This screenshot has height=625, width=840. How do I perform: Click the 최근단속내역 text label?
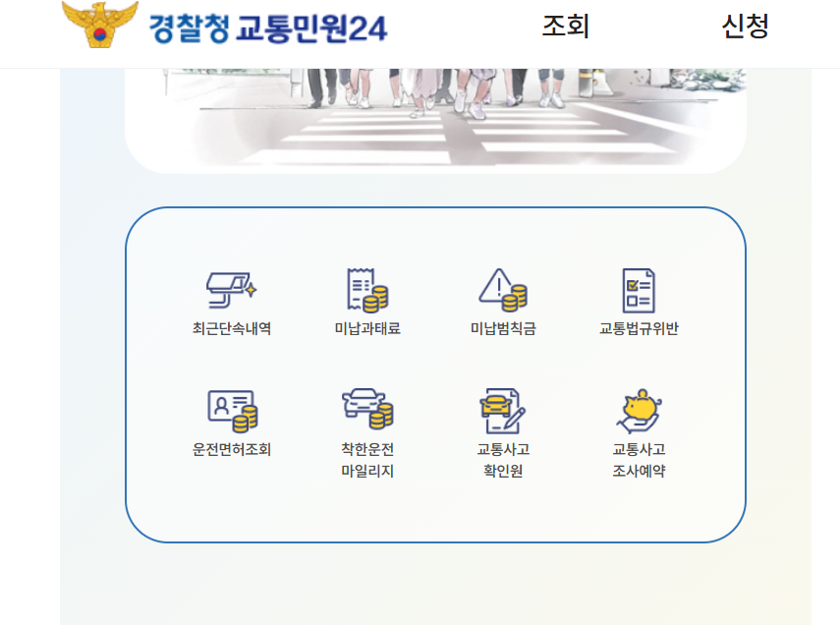pos(232,328)
